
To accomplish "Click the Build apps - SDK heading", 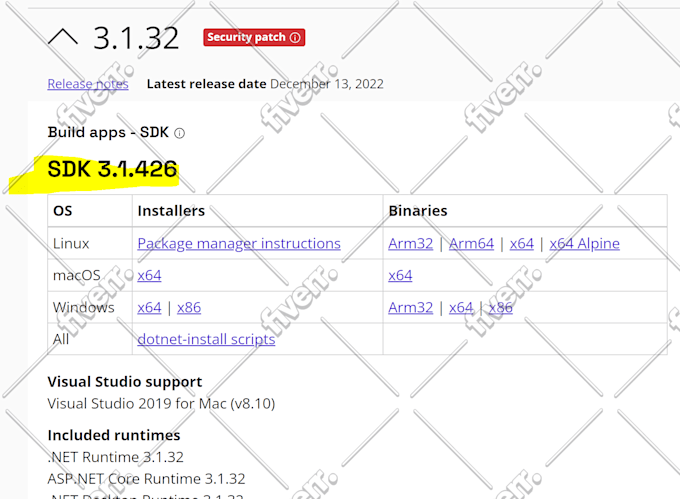I will (108, 132).
